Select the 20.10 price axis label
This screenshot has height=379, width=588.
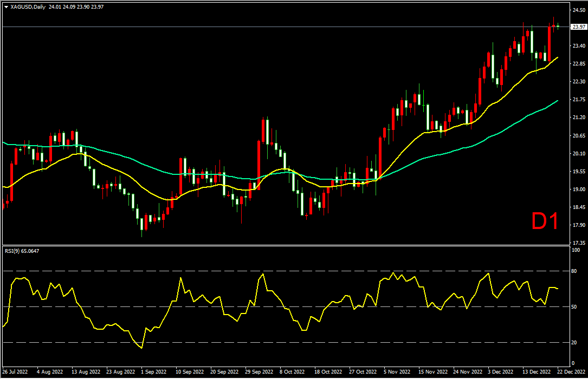point(579,154)
